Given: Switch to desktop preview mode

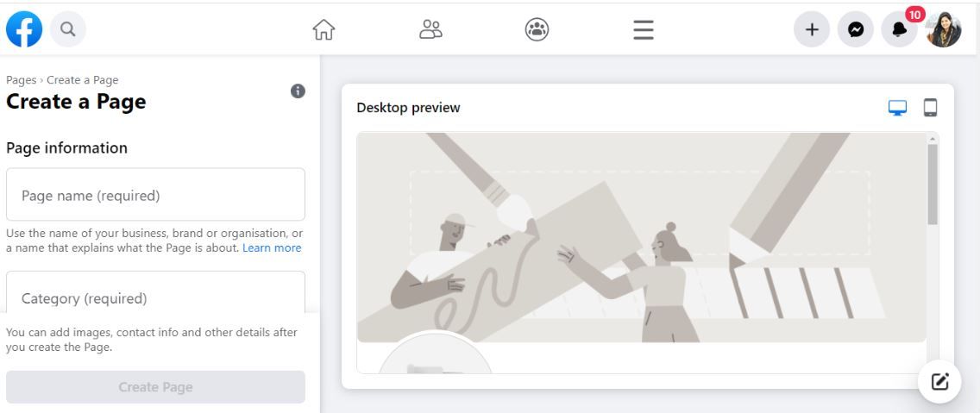Looking at the screenshot, I should pos(898,108).
